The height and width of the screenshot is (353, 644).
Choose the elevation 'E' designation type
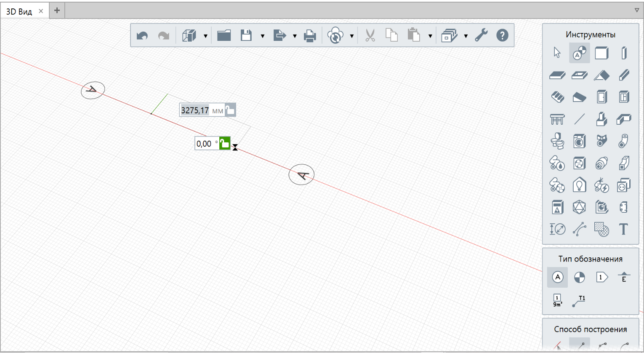point(624,277)
